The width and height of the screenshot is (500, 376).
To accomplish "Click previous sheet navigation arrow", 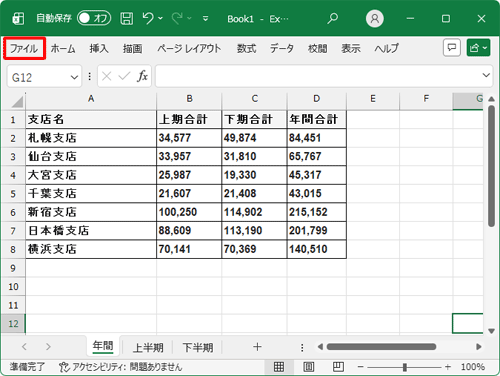I will click(24, 347).
